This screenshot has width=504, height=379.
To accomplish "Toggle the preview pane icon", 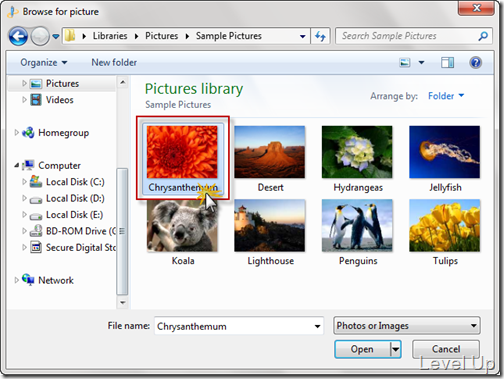I will (447, 62).
